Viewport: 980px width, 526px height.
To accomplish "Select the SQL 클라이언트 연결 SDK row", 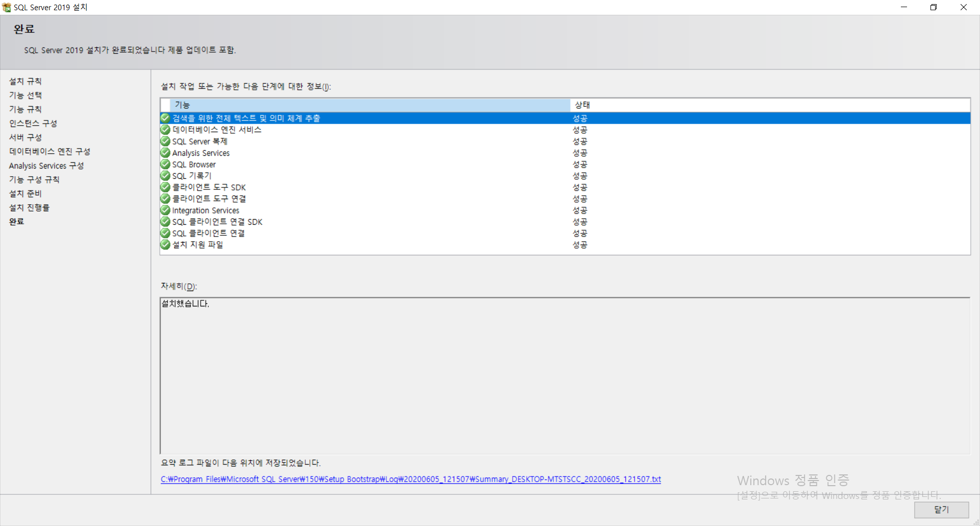I will click(565, 222).
